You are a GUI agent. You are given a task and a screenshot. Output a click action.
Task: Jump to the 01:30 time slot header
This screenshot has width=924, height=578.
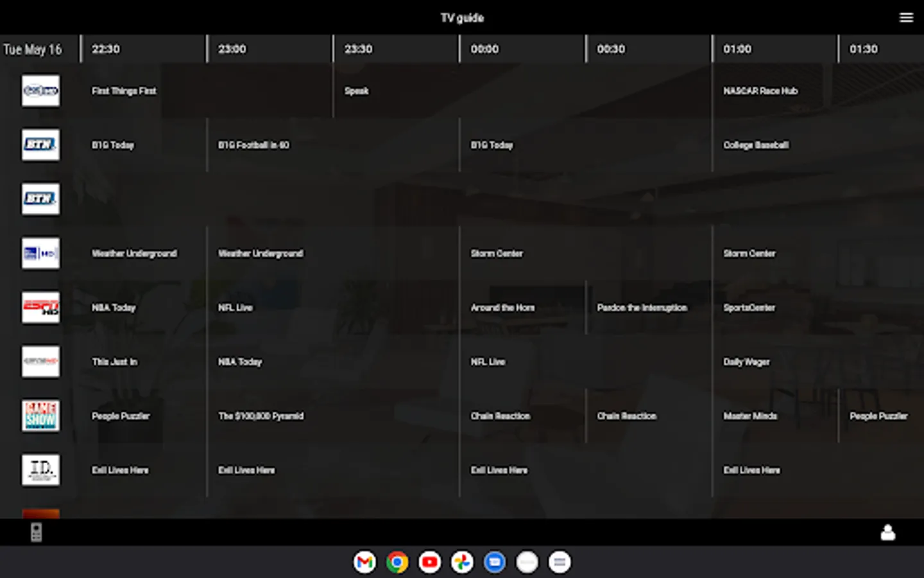pyautogui.click(x=864, y=49)
